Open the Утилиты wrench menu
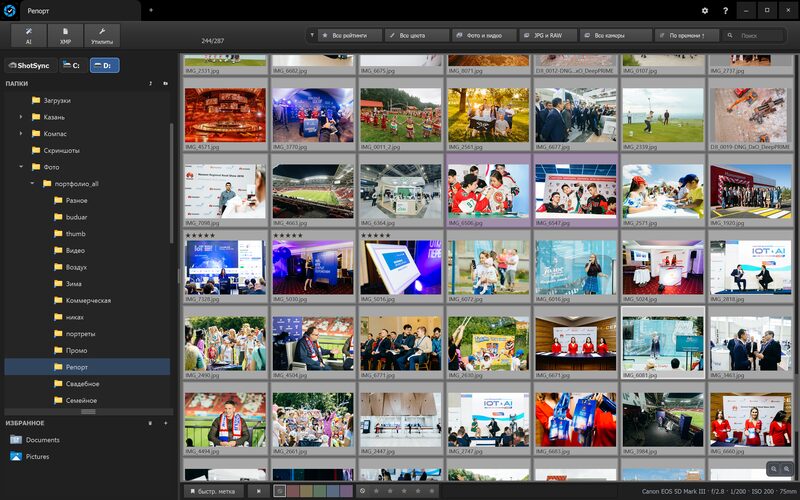This screenshot has height=500, width=800. (x=102, y=36)
